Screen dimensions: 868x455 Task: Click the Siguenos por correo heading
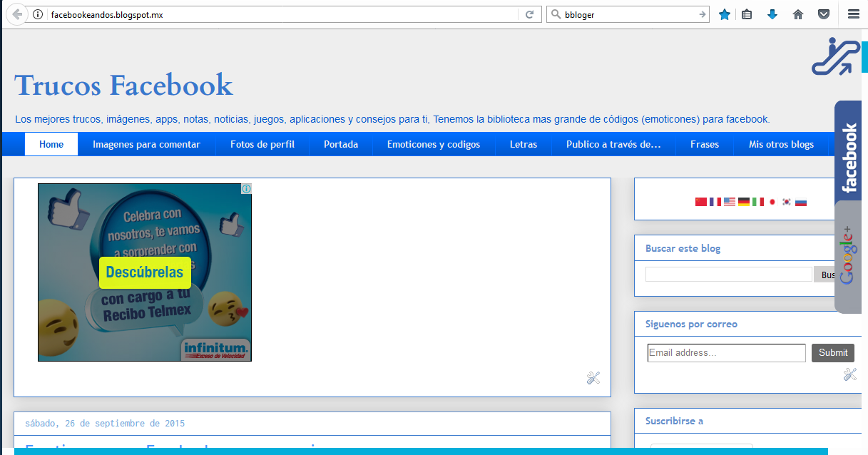(691, 324)
